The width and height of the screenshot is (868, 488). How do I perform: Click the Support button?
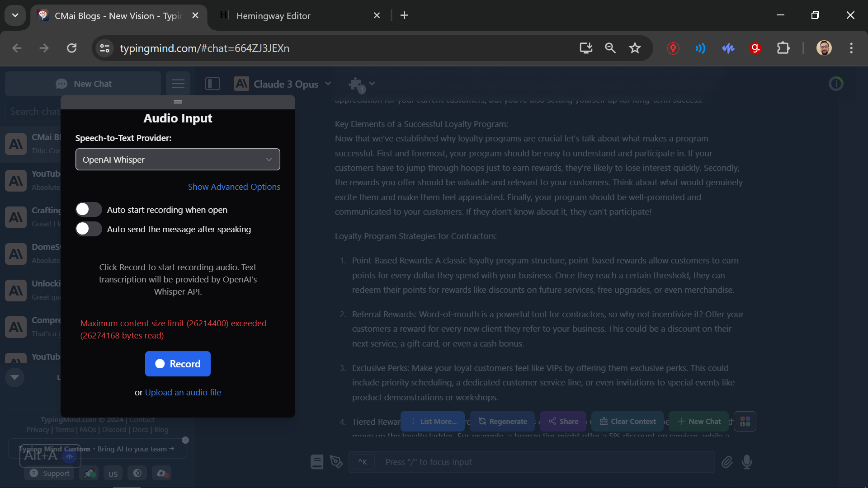coord(49,473)
